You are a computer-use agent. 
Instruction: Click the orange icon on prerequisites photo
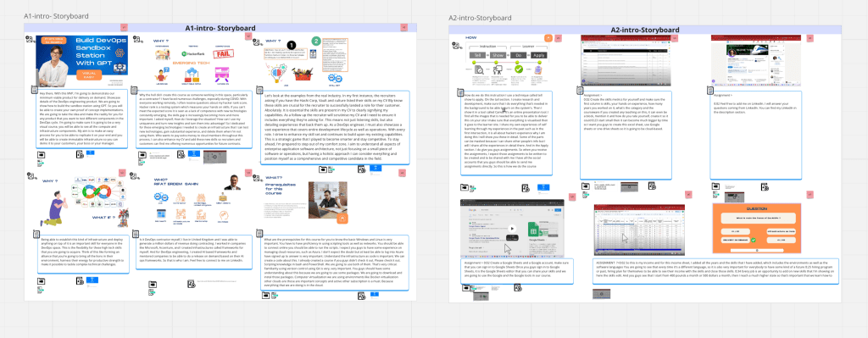click(x=342, y=219)
